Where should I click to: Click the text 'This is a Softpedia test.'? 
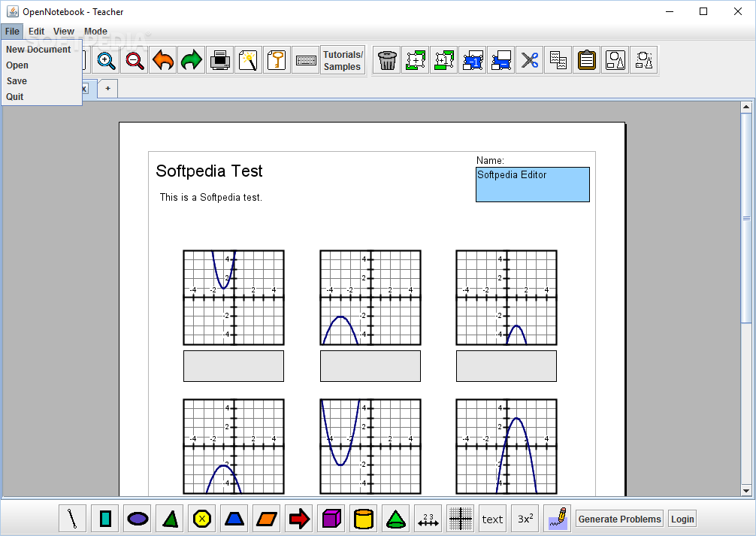pos(211,197)
